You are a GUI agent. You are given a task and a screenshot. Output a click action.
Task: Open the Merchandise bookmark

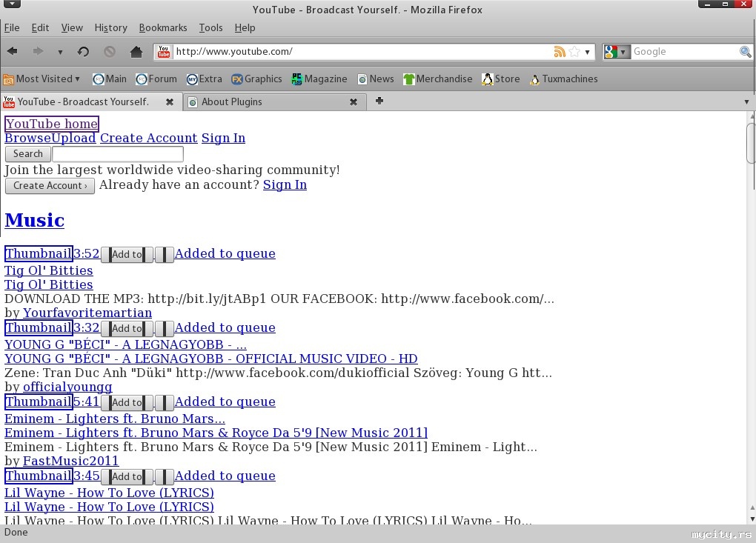pyautogui.click(x=438, y=79)
